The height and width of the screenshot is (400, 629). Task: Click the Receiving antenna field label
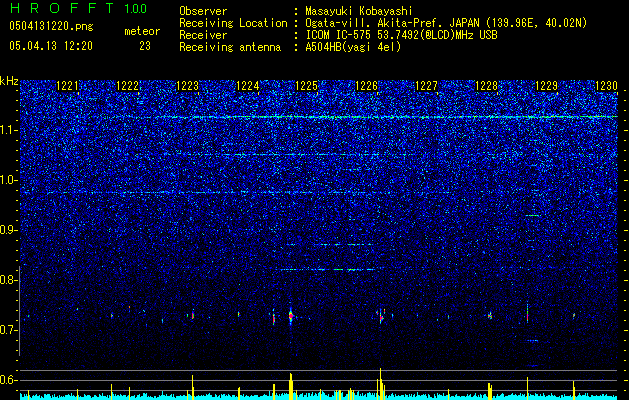(x=230, y=47)
